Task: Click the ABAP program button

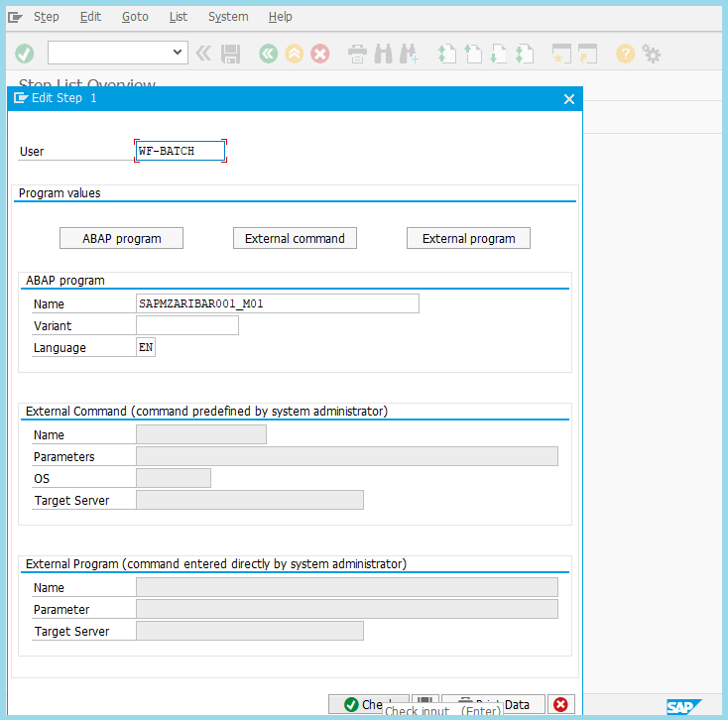Action: [122, 238]
